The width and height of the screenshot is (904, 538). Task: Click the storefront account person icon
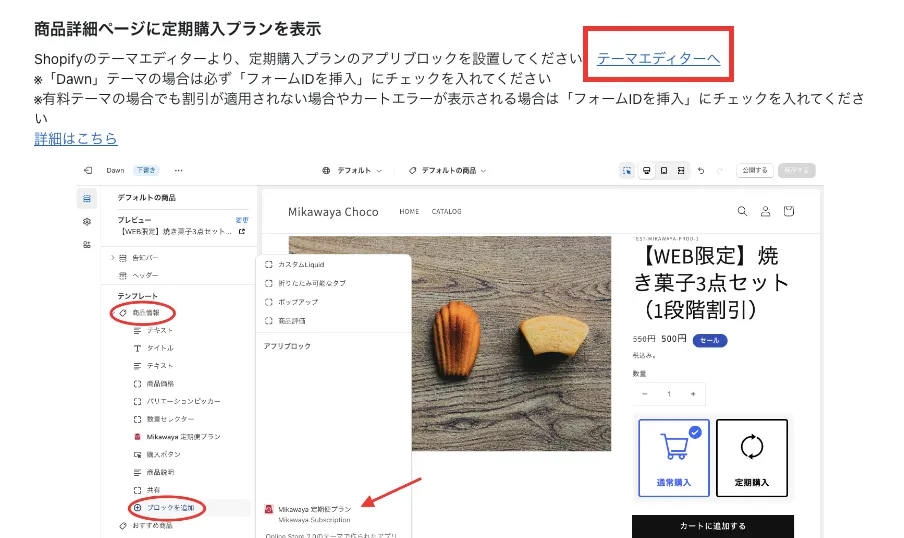point(766,211)
